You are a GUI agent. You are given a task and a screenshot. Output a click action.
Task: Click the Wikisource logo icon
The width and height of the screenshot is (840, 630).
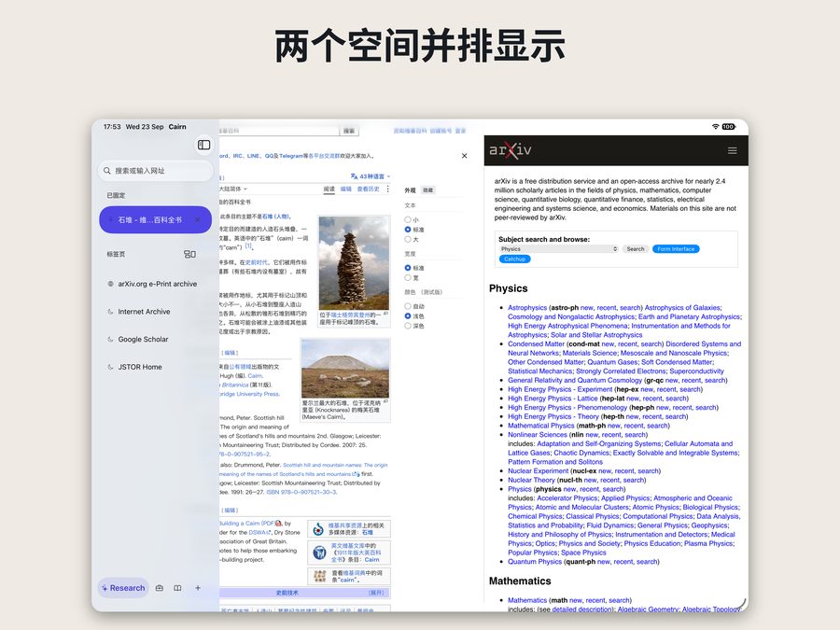(319, 553)
